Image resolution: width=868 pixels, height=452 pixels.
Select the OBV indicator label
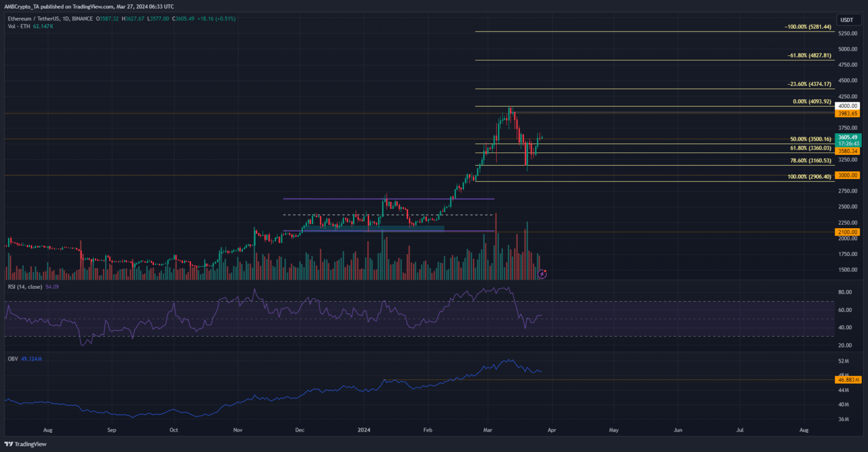tap(11, 357)
